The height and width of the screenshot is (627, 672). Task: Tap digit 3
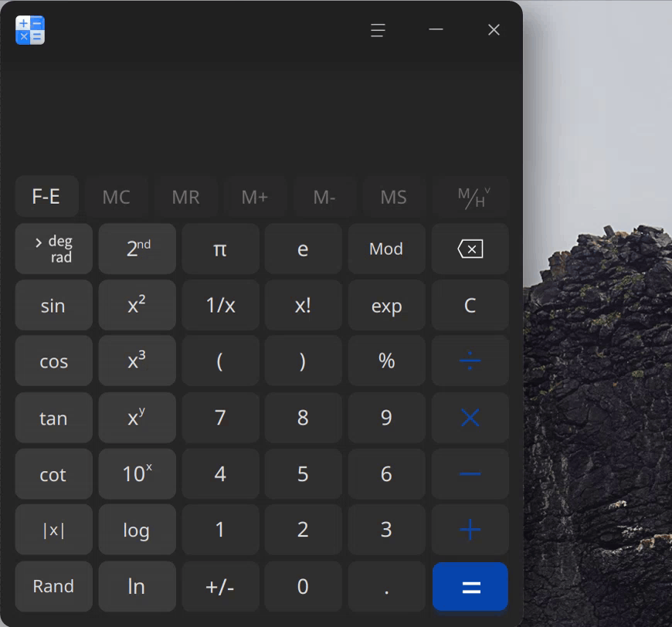(x=386, y=530)
